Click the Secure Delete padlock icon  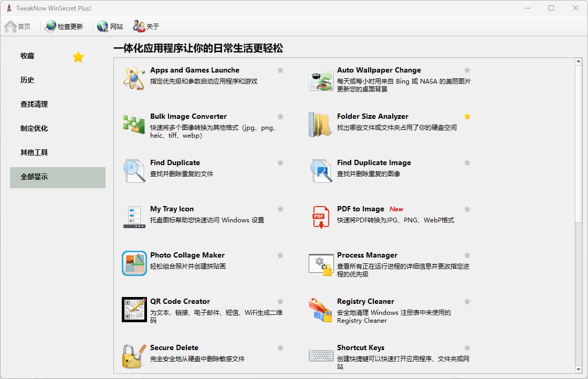click(x=134, y=356)
